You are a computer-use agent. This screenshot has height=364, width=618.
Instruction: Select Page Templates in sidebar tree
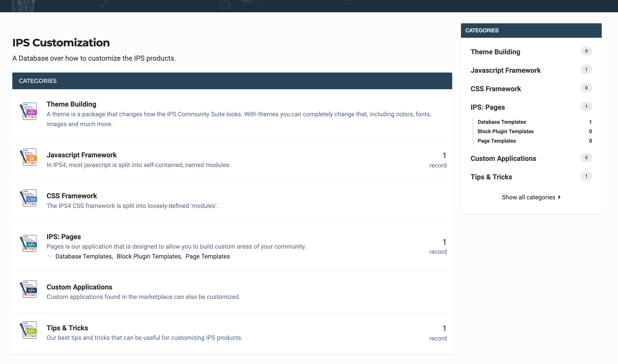click(497, 141)
